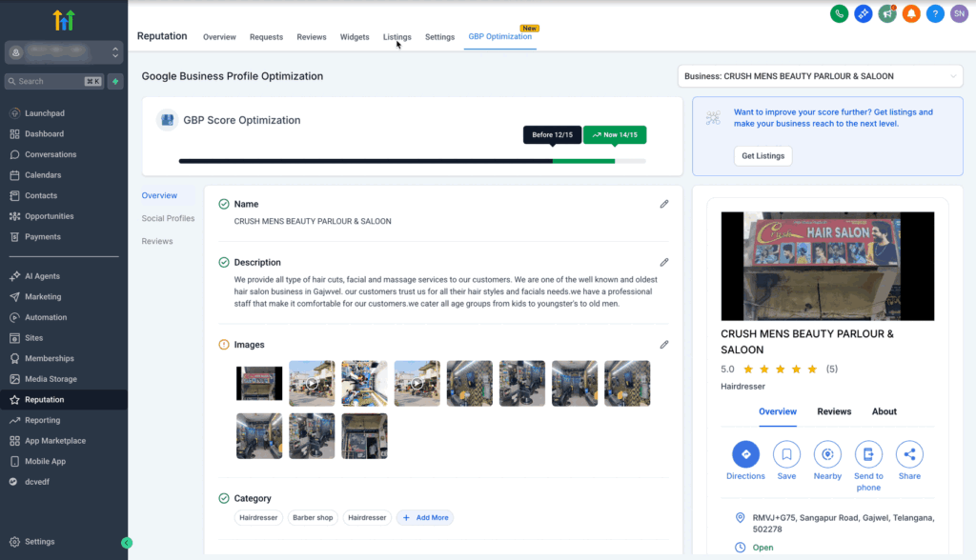
Task: Switch to the Widgets tab
Action: point(355,37)
